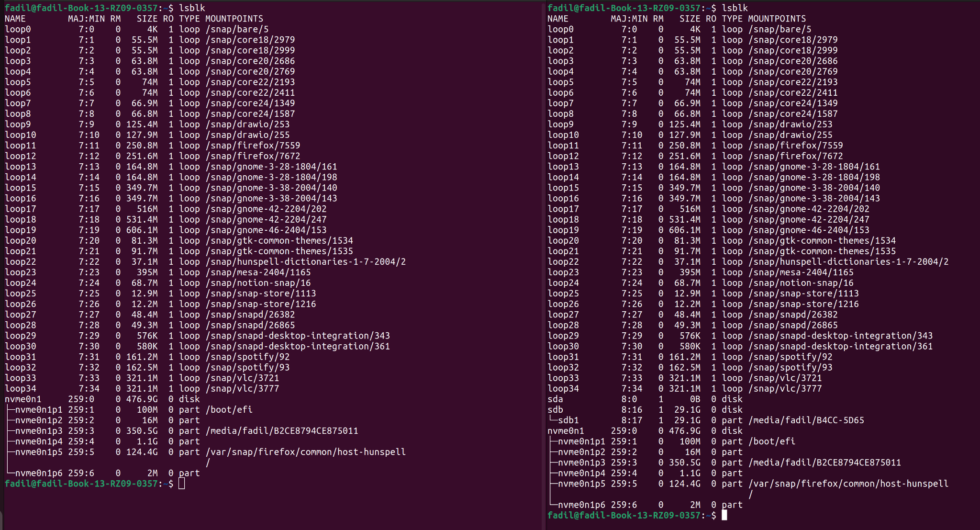This screenshot has height=530, width=980.
Task: Click the 8:0 device number
Action: point(629,399)
